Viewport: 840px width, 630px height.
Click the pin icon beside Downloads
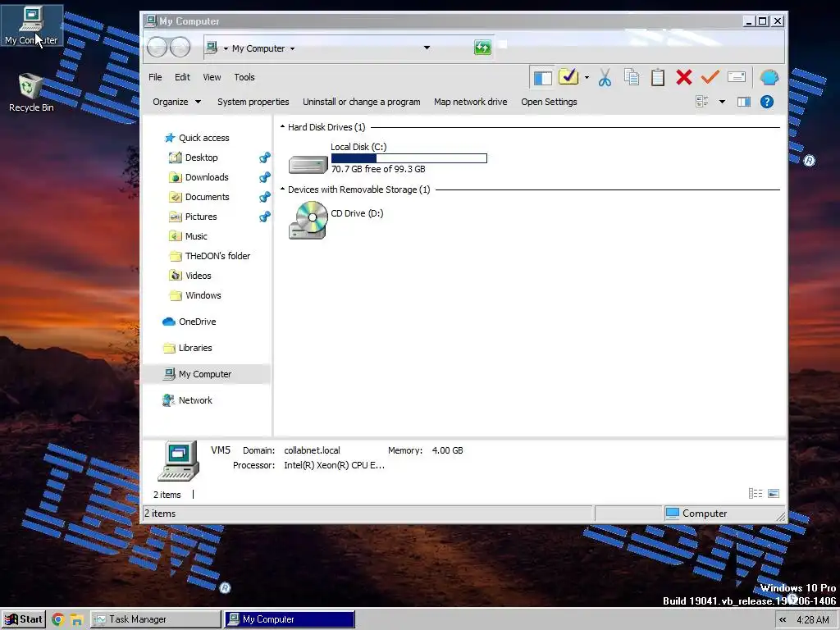pos(265,177)
